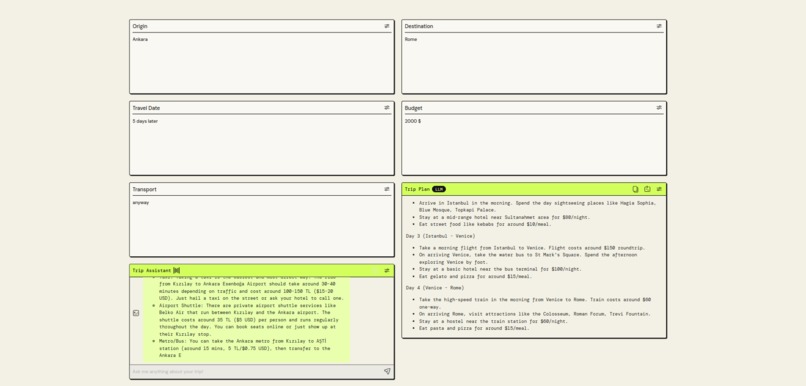Copy the Trip Plan contents
Viewport: 806px width, 386px height.
click(635, 189)
